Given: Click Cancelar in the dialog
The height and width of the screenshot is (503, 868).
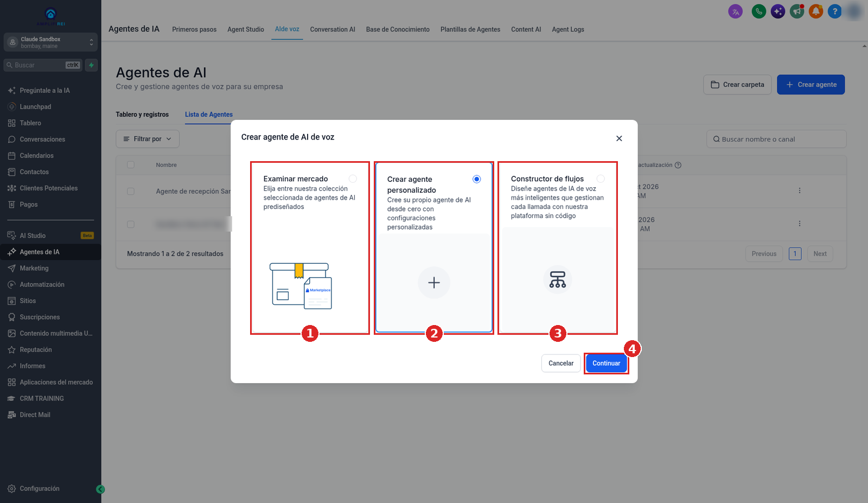Looking at the screenshot, I should [561, 364].
